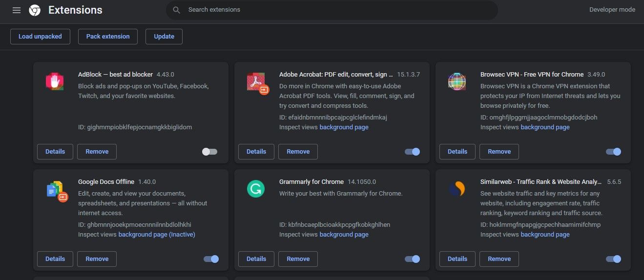Image resolution: width=644 pixels, height=280 pixels.
Task: Remove Grammarly for Chrome extension
Action: [x=298, y=259]
